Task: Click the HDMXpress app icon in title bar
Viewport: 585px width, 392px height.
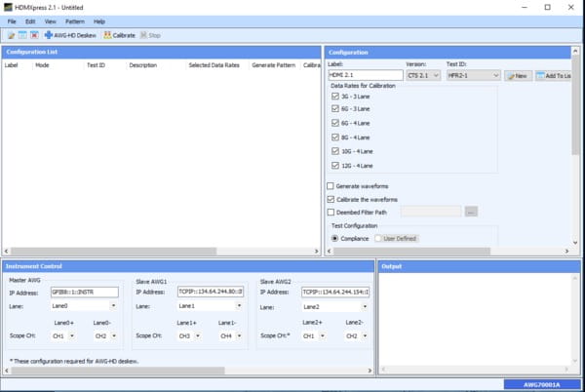Action: (x=8, y=8)
